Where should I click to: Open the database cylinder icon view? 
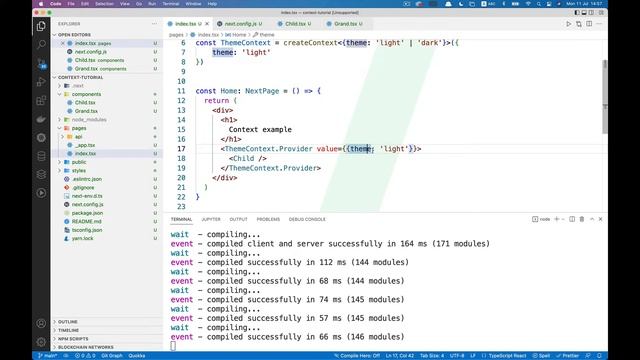click(41, 156)
